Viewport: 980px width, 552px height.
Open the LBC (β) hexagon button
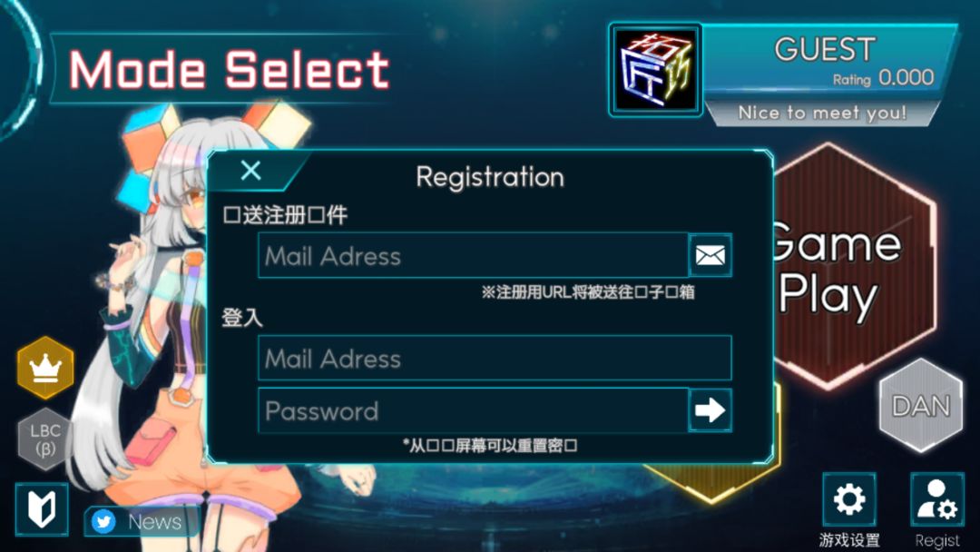tap(45, 439)
